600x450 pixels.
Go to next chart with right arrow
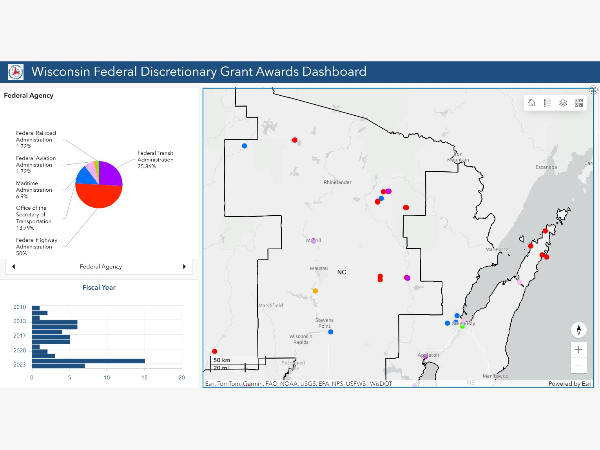coord(184,267)
